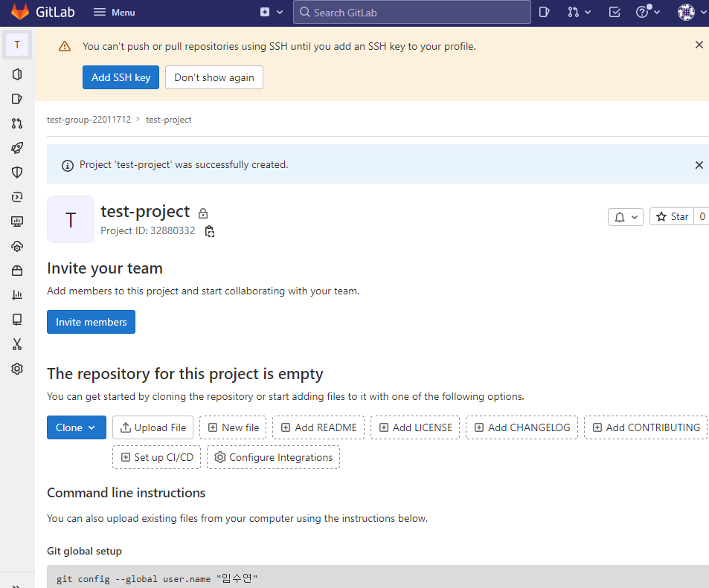Open Monitor icon in sidebar

(x=17, y=222)
